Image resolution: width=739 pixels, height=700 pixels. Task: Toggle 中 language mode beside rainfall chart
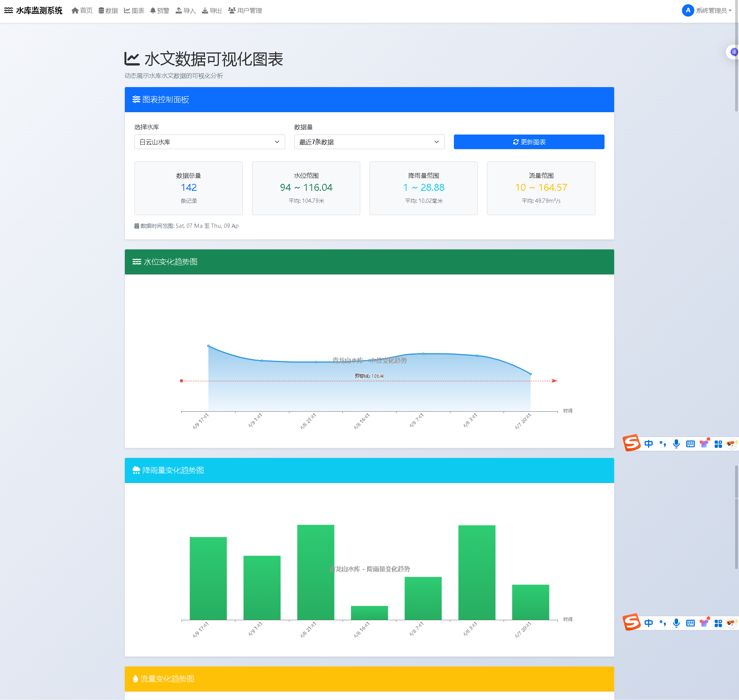648,623
